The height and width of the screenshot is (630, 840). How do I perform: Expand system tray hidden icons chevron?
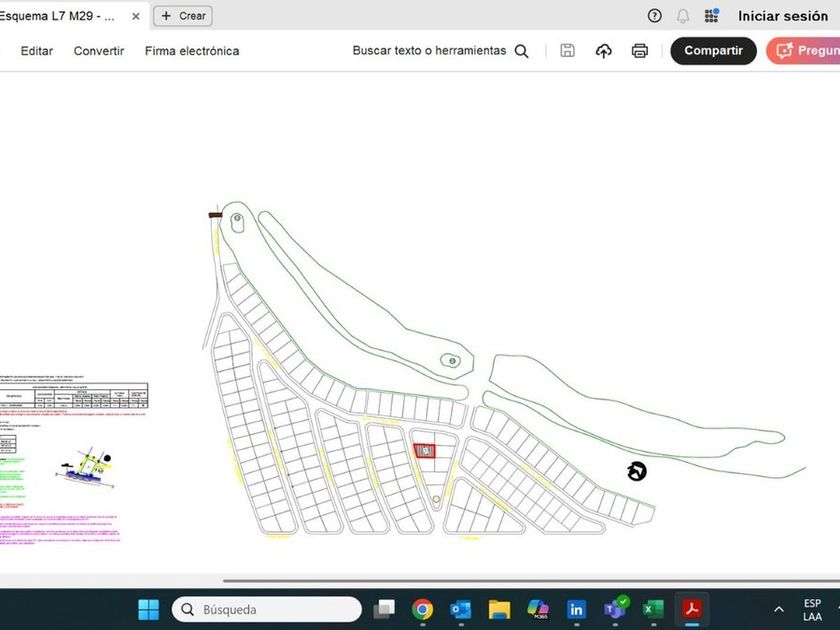coord(778,609)
